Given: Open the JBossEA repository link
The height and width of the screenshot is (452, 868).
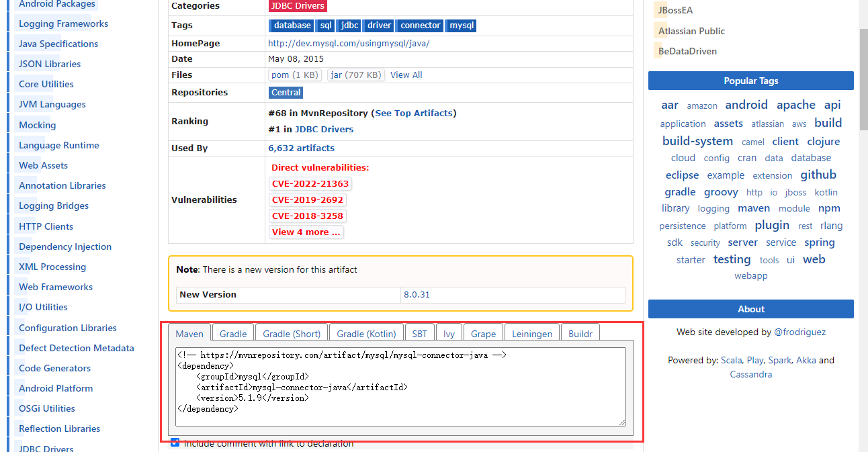Looking at the screenshot, I should click(x=675, y=10).
